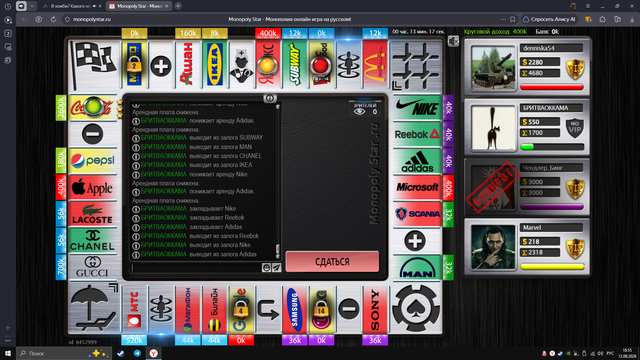Click the chat message input field
The width and height of the screenshot is (640, 360).
pos(196,268)
